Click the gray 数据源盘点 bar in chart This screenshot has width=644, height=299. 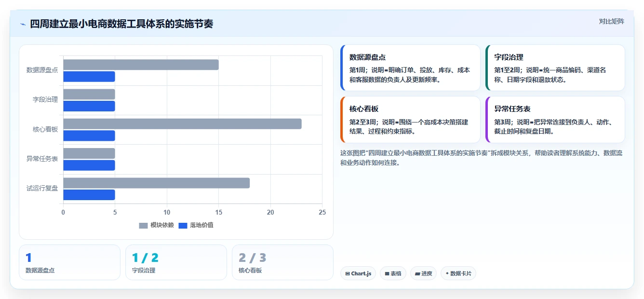(141, 65)
